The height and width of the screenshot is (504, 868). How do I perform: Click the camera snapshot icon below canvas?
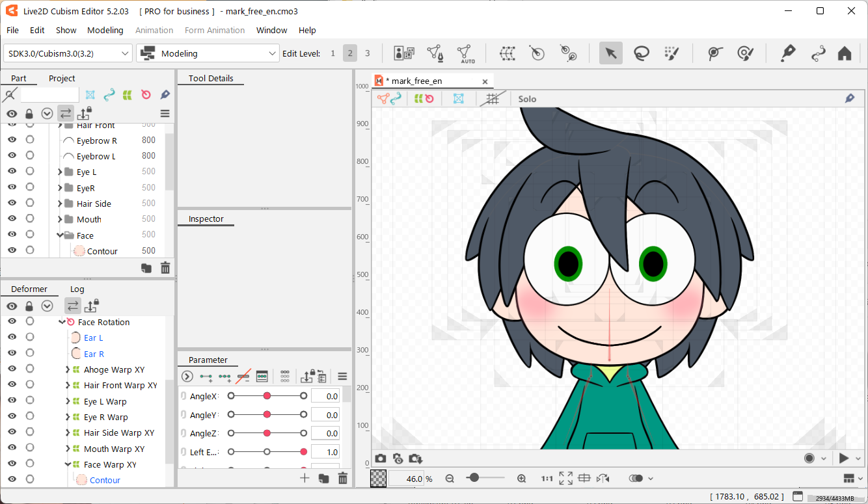point(381,458)
